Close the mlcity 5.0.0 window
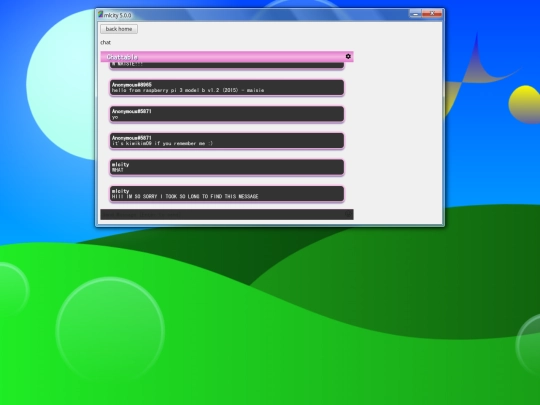The width and height of the screenshot is (540, 405). (432, 14)
